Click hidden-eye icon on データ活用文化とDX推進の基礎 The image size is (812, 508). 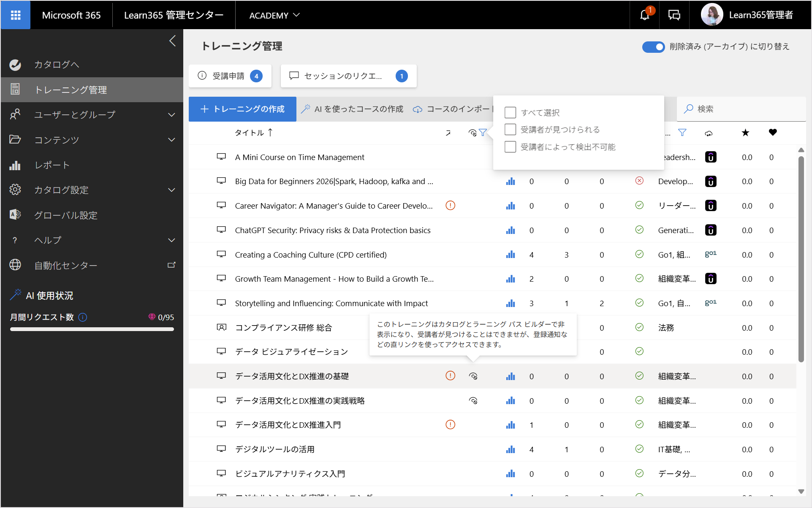473,376
